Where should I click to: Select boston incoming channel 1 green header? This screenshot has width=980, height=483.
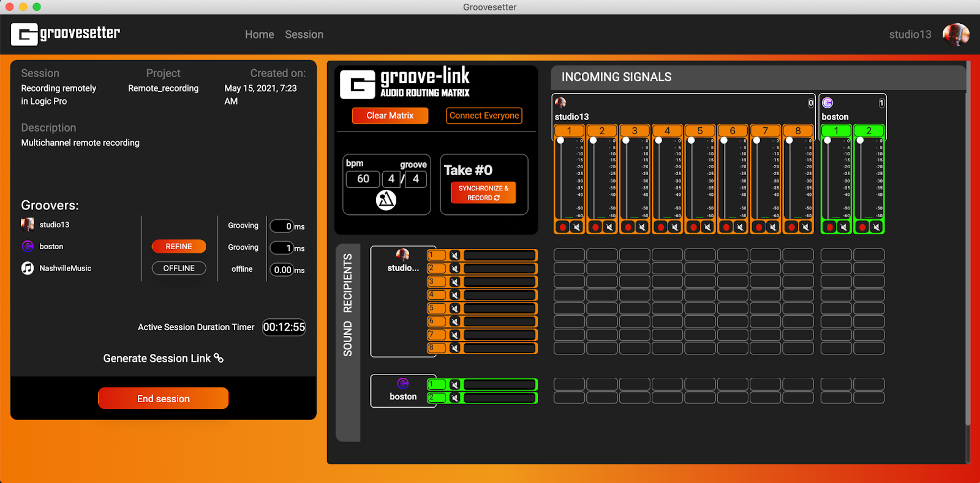[x=836, y=130]
